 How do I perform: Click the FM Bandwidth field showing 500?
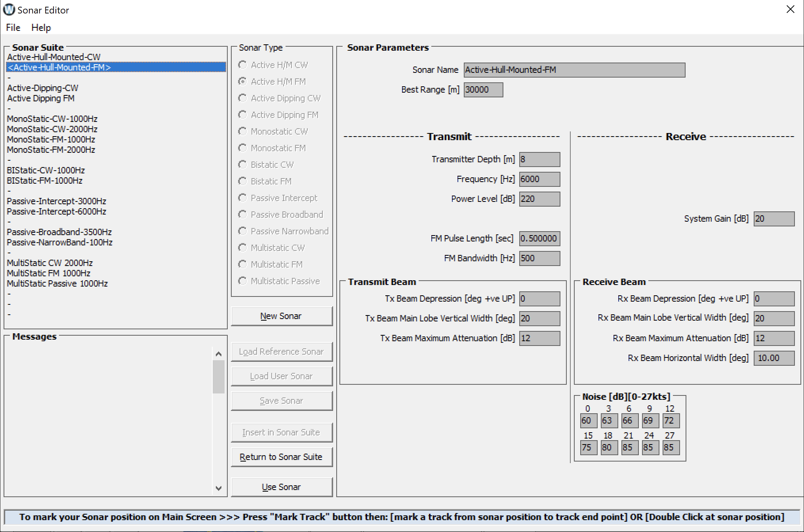click(x=539, y=258)
